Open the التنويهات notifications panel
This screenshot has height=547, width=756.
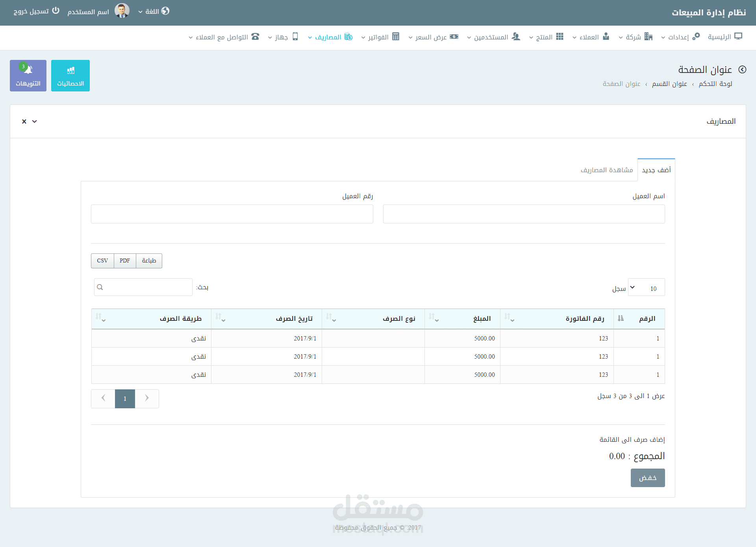coord(28,75)
